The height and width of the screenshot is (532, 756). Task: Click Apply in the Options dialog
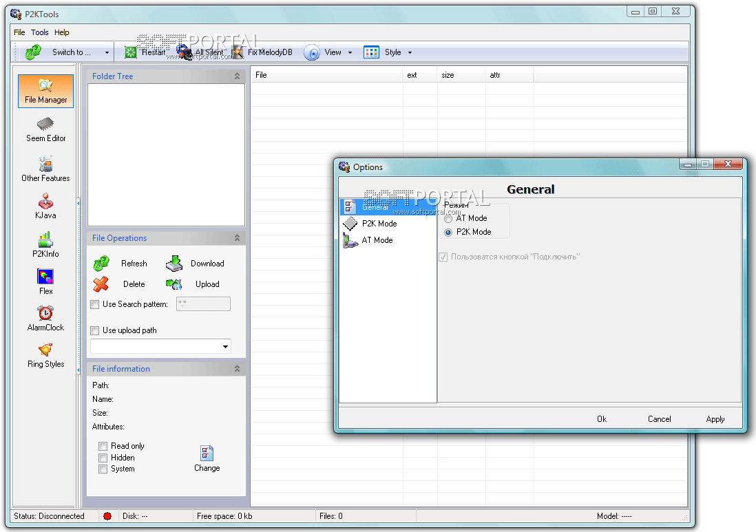click(715, 419)
